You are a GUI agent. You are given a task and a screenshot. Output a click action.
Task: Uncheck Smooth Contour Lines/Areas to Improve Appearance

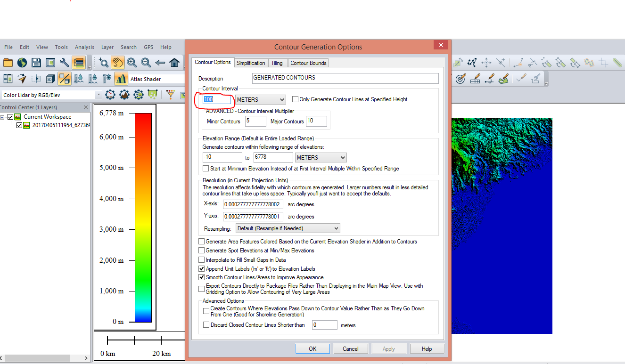tap(202, 277)
